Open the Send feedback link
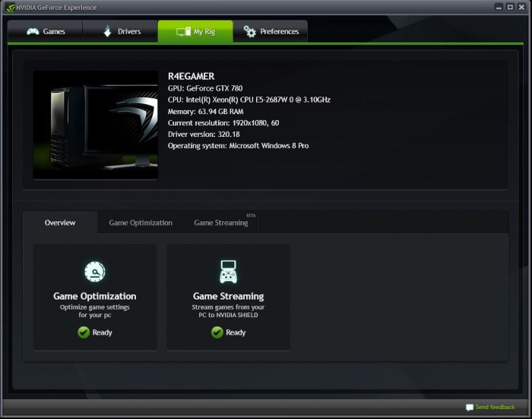The height and width of the screenshot is (419, 532). [x=495, y=408]
